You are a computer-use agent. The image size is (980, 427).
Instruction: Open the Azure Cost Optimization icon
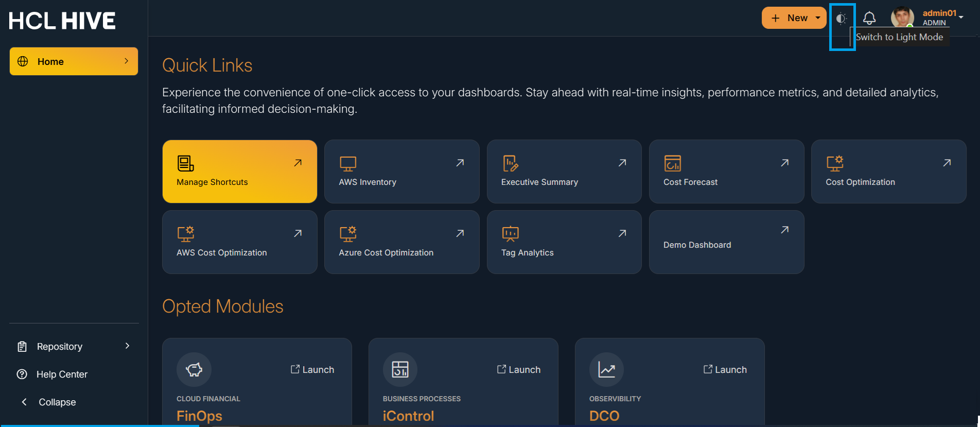(348, 234)
